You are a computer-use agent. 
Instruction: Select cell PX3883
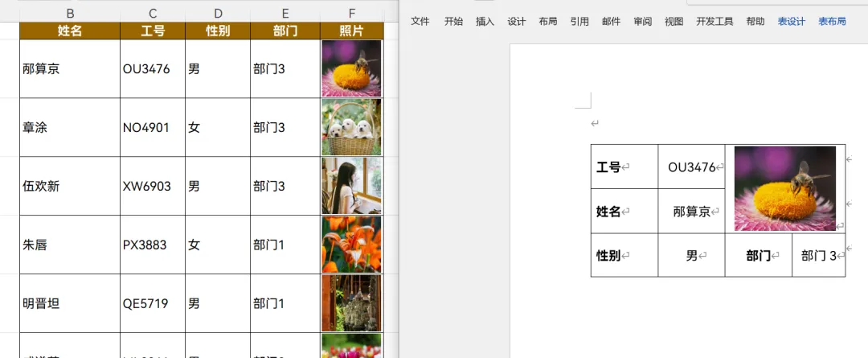(153, 245)
